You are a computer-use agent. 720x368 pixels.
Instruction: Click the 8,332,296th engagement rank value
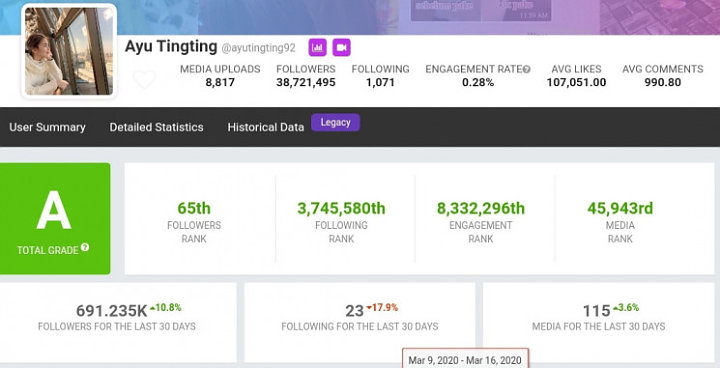click(481, 208)
